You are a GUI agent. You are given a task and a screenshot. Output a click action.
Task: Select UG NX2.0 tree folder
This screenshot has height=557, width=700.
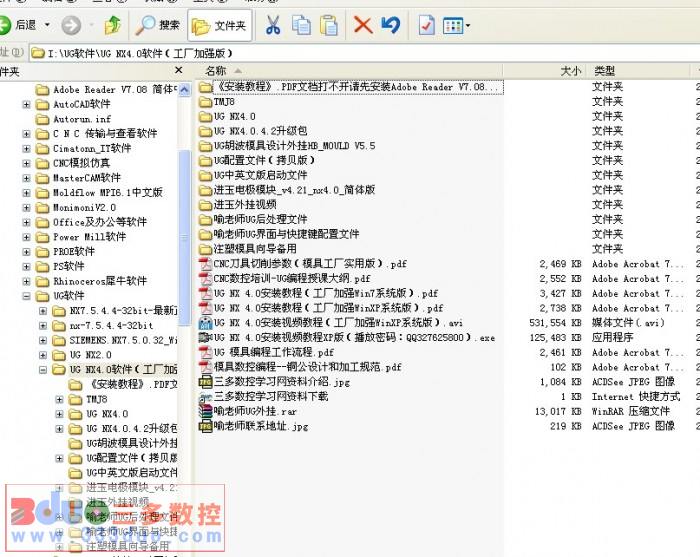[x=82, y=355]
